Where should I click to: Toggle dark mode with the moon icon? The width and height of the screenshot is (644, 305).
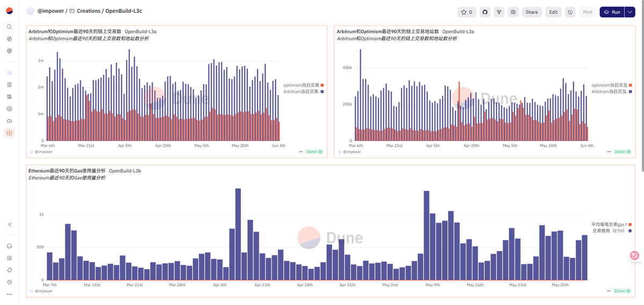pyautogui.click(x=9, y=282)
